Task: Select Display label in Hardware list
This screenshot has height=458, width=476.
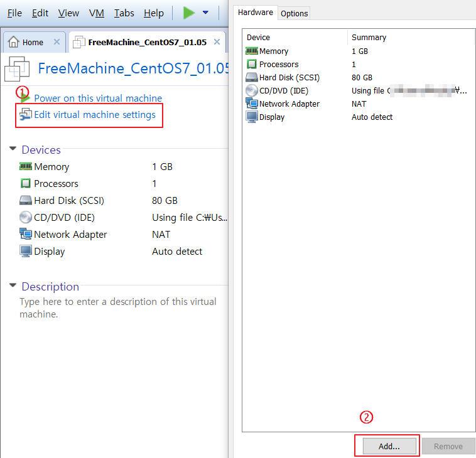Action: [x=272, y=117]
